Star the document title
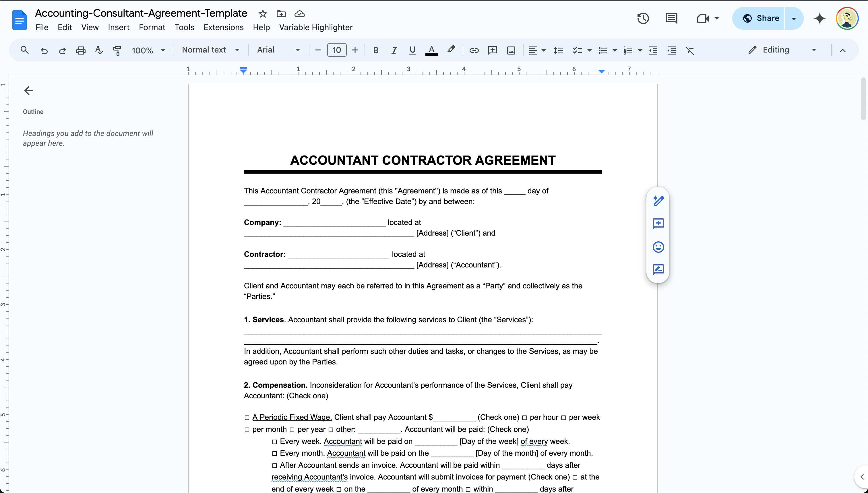Image resolution: width=868 pixels, height=493 pixels. coord(263,14)
